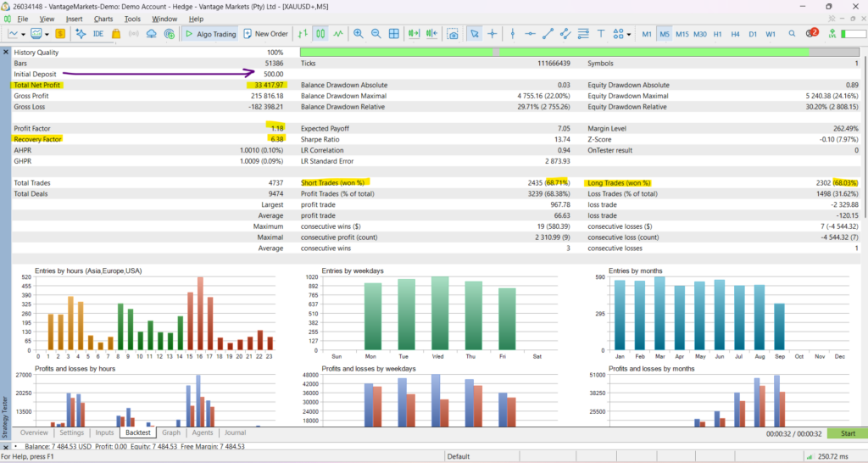Image resolution: width=868 pixels, height=463 pixels.
Task: Open the File menu
Action: click(23, 19)
